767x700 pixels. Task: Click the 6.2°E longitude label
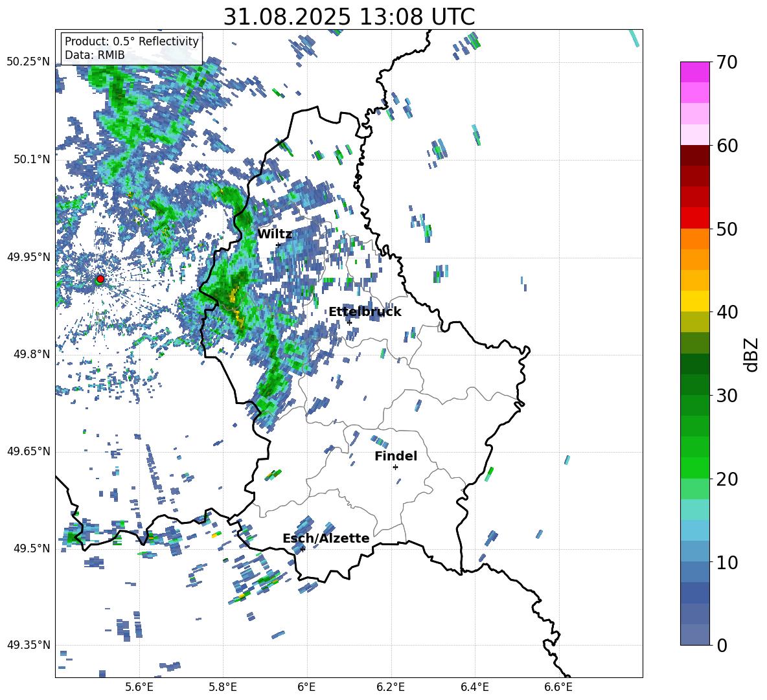tap(391, 687)
